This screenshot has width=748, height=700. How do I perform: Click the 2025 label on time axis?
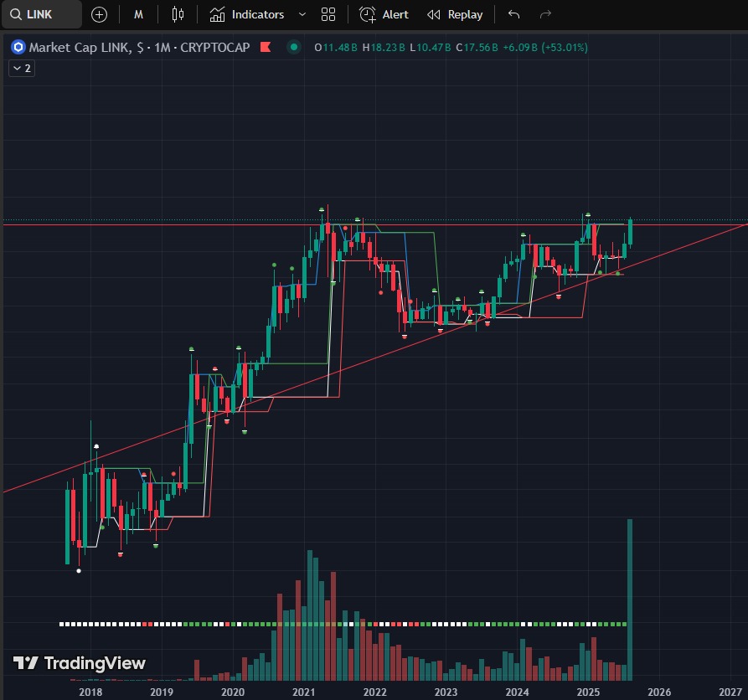pos(588,692)
